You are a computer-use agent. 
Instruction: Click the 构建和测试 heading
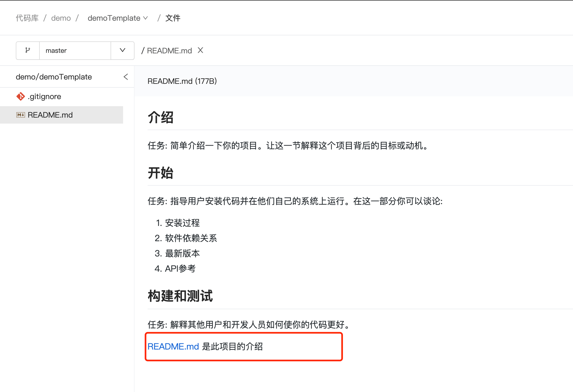[180, 296]
